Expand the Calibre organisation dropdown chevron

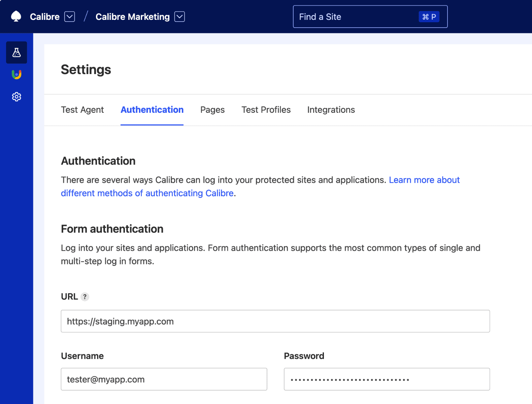click(x=69, y=16)
